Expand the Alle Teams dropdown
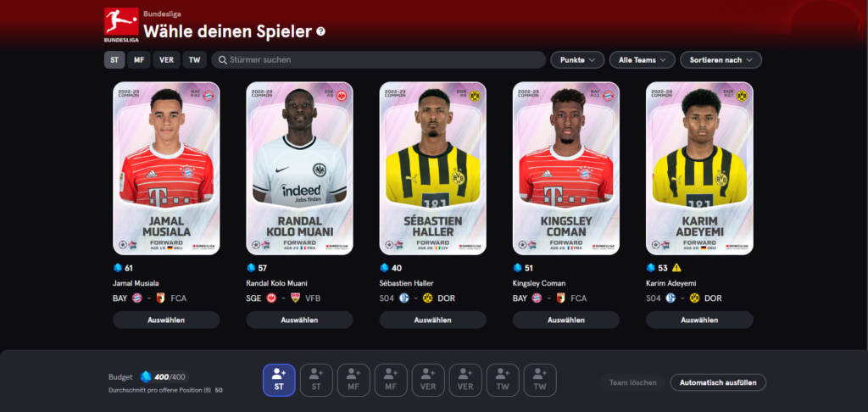 pos(643,60)
